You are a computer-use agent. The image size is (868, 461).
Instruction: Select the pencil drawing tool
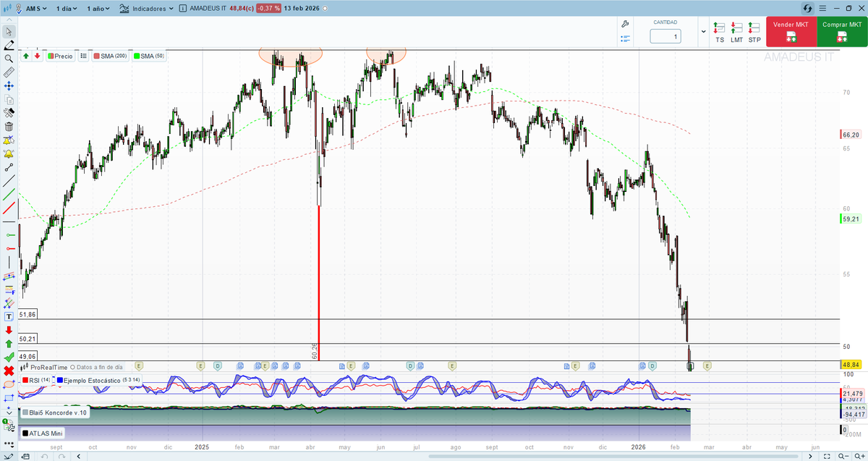coord(9,45)
